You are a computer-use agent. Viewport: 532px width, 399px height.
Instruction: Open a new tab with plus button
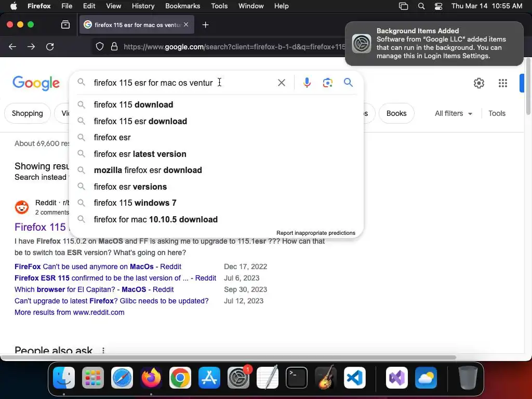point(205,25)
